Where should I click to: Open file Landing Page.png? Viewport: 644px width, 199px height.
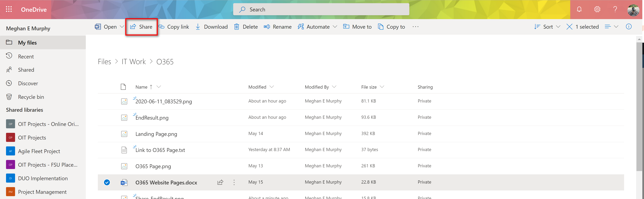click(x=156, y=134)
